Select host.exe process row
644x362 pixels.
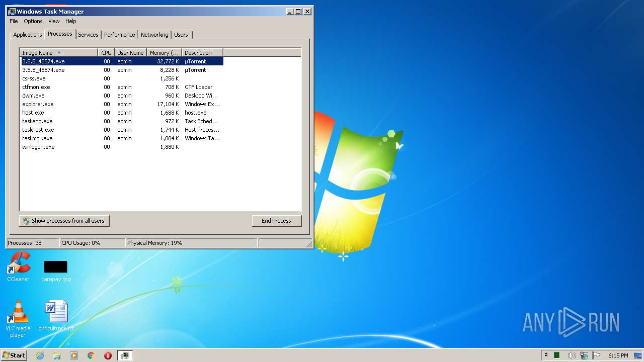click(x=121, y=113)
